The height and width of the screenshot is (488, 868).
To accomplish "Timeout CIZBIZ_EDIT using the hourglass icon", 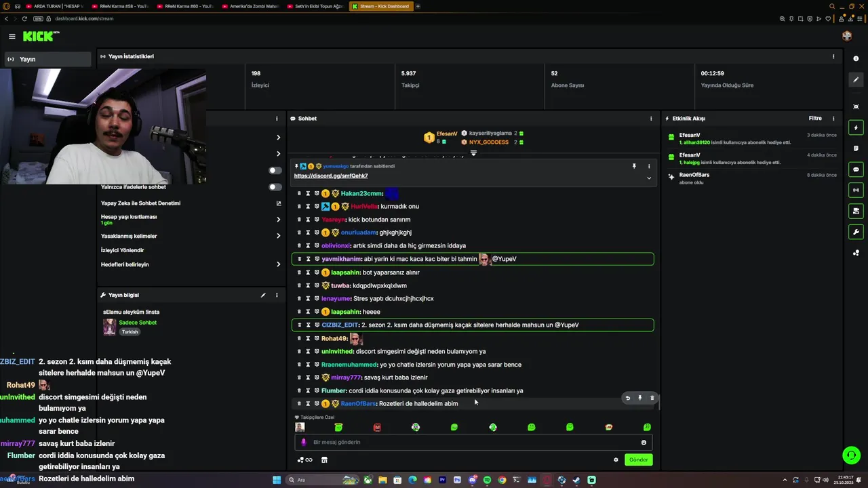I will tap(308, 325).
